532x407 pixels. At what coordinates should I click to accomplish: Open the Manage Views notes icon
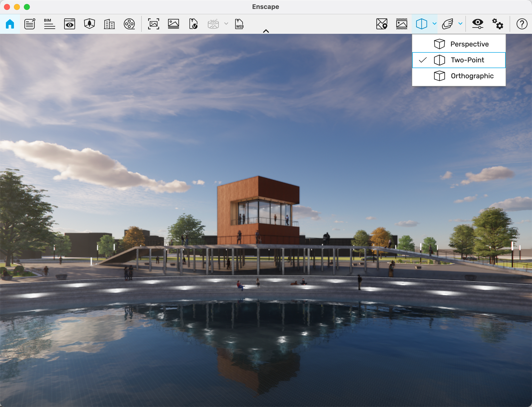click(30, 24)
